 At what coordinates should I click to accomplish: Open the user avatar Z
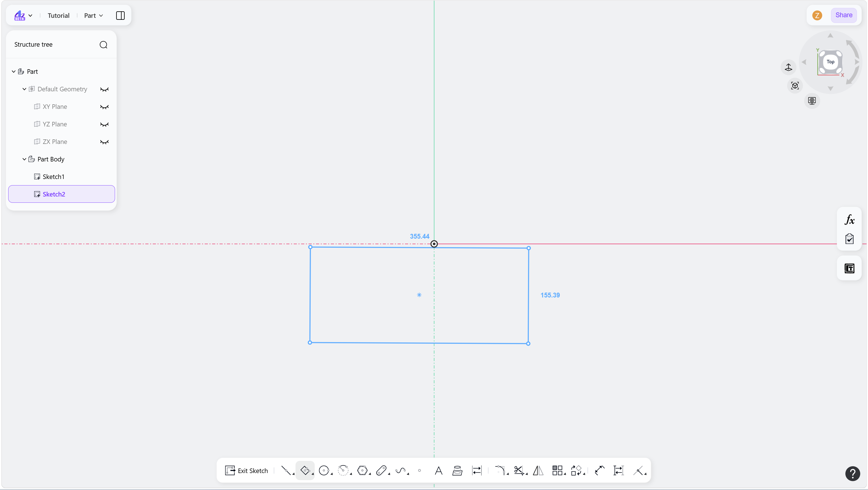(817, 16)
